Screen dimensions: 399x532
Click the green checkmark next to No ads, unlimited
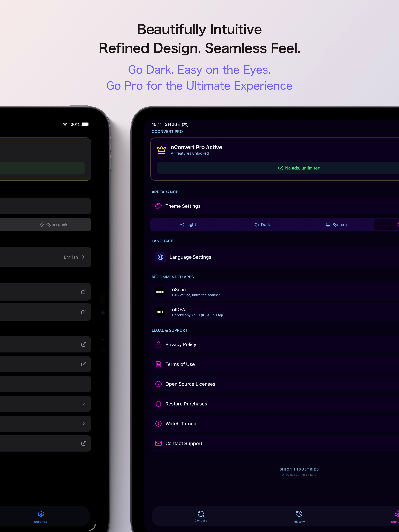tap(281, 168)
